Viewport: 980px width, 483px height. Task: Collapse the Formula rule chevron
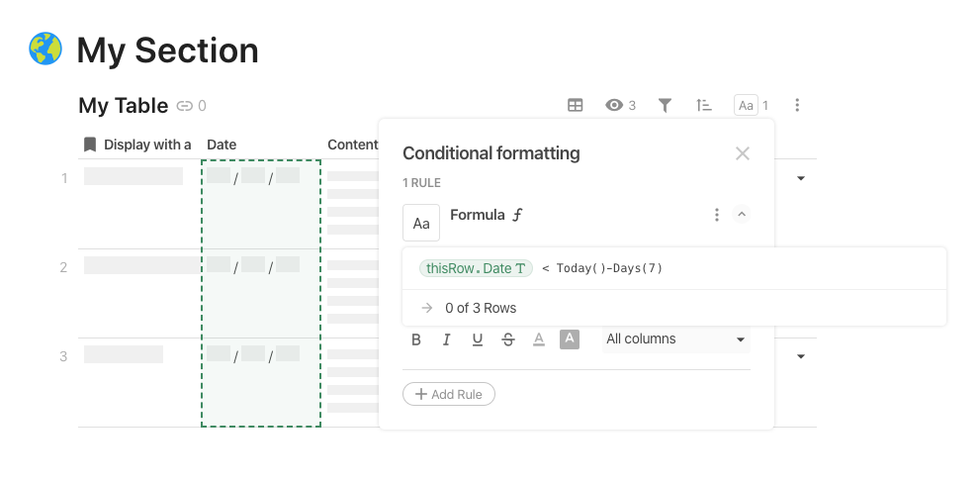741,215
